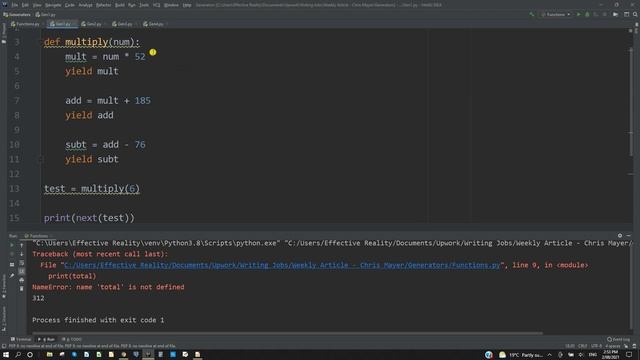Screen dimensions: 640x360
Task: Select the Generators project breadcrumb
Action: coord(17,15)
